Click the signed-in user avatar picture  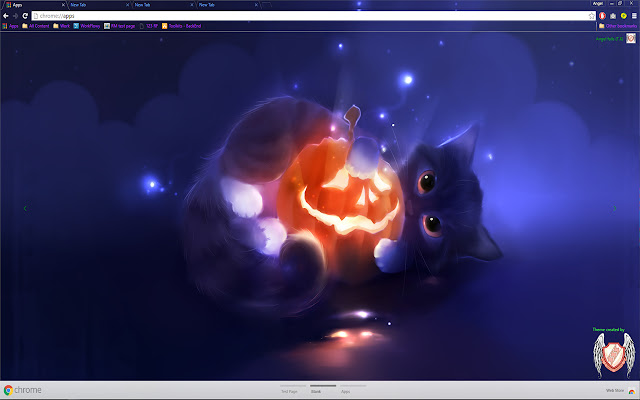click(631, 38)
